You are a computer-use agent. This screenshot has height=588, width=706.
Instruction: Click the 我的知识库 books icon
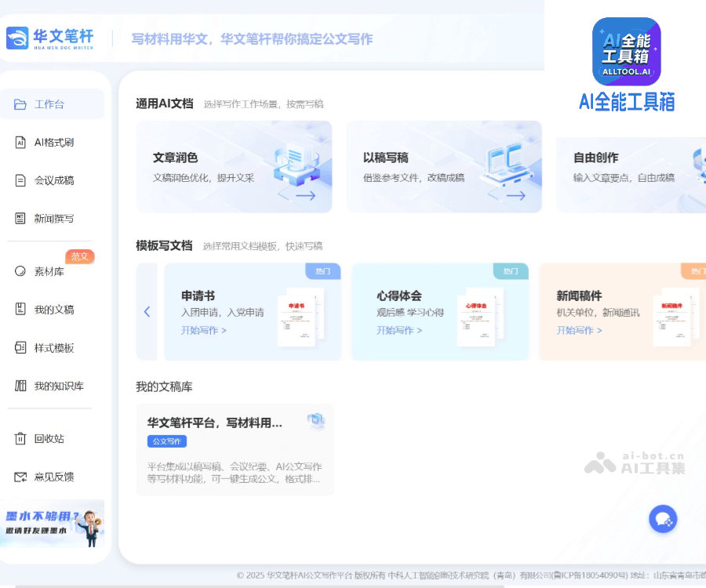click(20, 386)
